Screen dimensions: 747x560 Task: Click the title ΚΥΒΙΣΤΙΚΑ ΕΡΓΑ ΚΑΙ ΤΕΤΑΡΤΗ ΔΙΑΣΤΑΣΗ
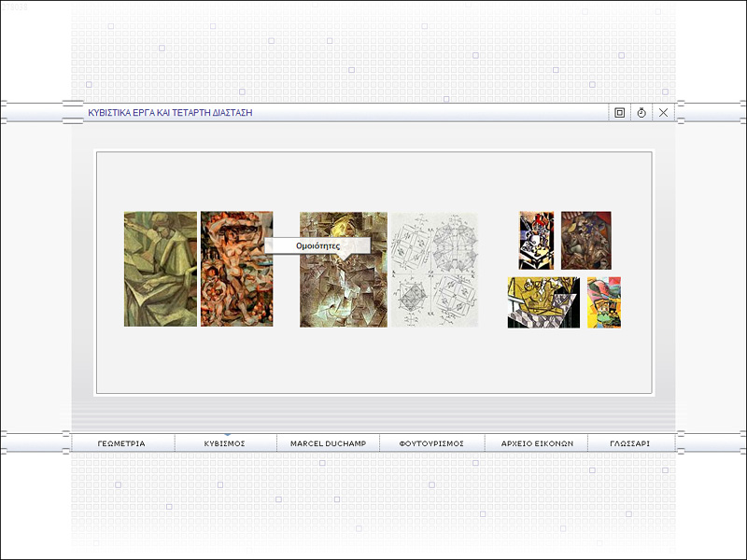[170, 113]
